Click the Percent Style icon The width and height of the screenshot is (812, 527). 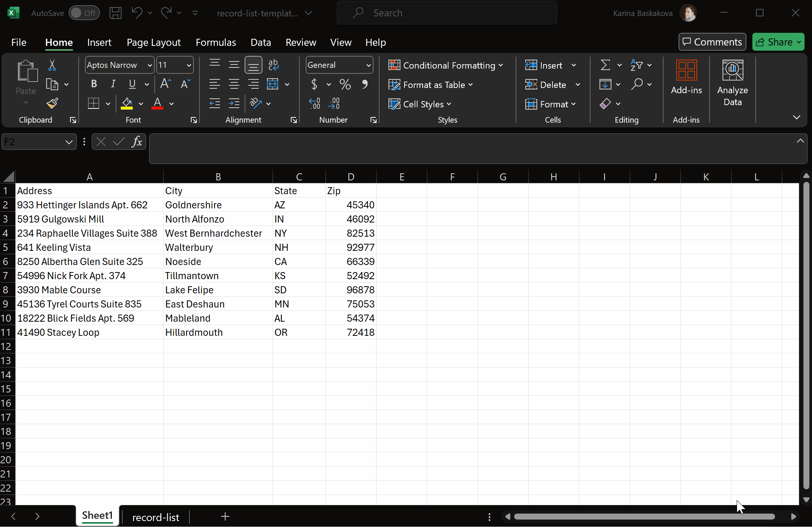click(x=345, y=85)
